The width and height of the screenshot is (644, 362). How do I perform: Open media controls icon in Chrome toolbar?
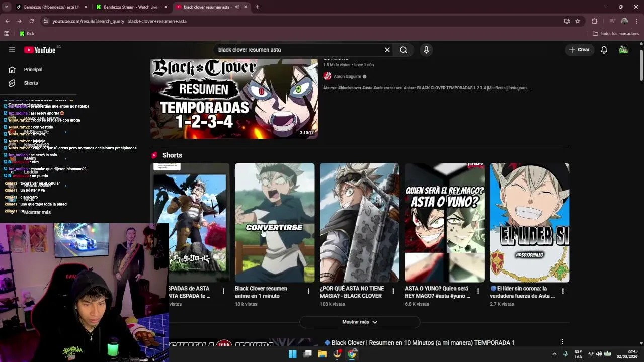[612, 21]
